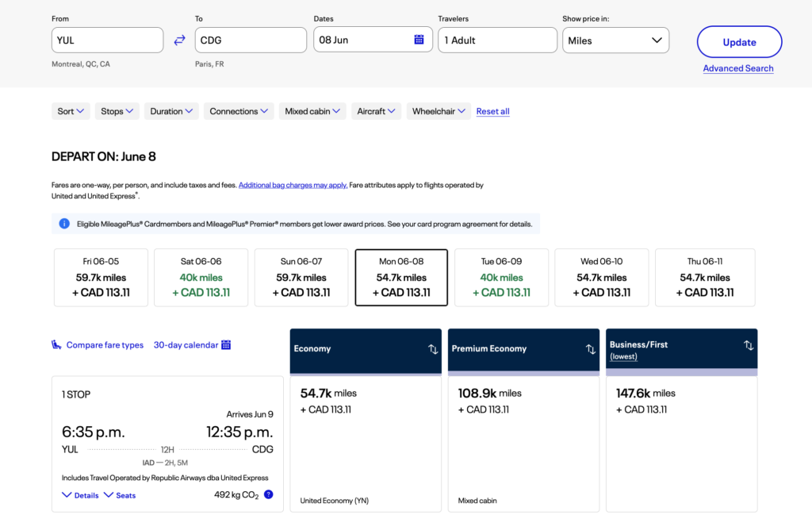Click the Reset all filters link

[x=492, y=111]
